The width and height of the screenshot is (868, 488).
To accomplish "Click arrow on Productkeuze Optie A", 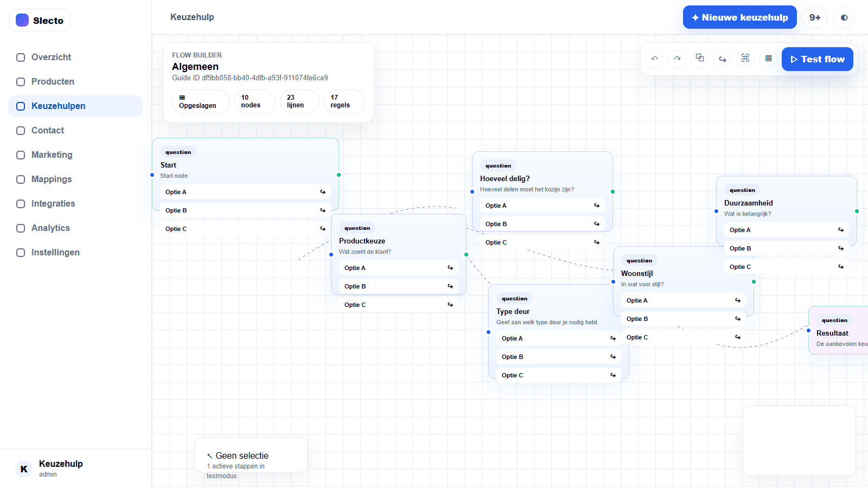I will coord(450,268).
